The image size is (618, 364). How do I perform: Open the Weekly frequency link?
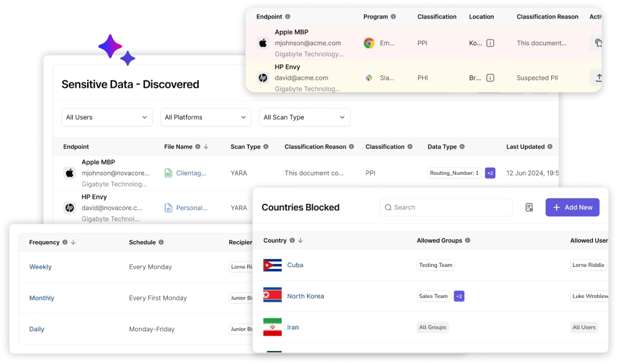[40, 267]
